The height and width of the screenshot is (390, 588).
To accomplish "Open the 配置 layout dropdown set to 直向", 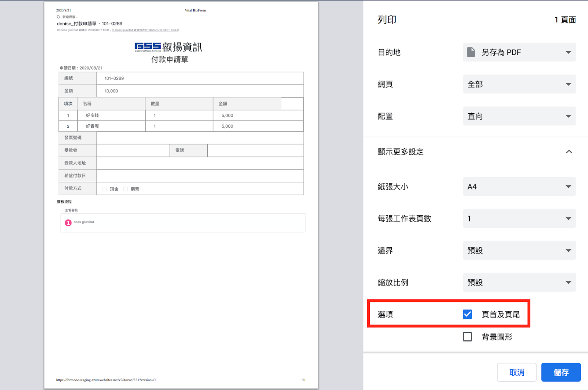I will pyautogui.click(x=519, y=116).
